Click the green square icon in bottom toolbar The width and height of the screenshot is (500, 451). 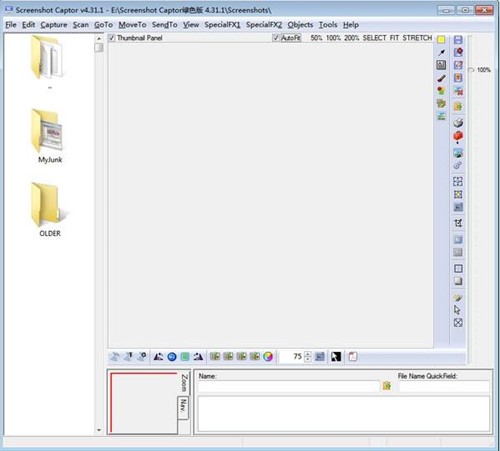(185, 357)
